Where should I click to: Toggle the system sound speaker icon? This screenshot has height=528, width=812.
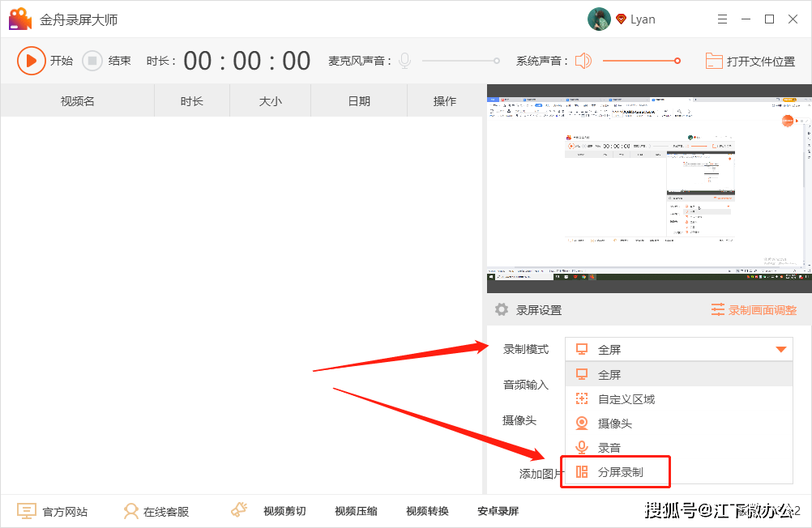coord(583,61)
